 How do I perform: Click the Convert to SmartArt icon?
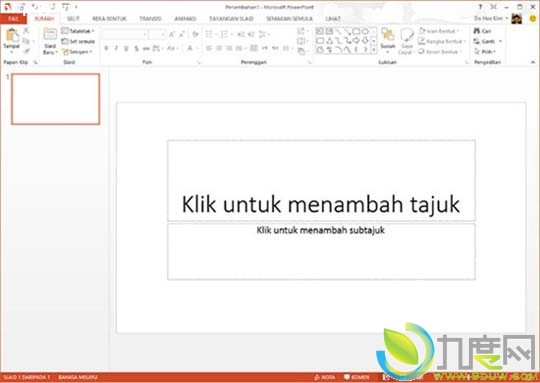[x=301, y=52]
